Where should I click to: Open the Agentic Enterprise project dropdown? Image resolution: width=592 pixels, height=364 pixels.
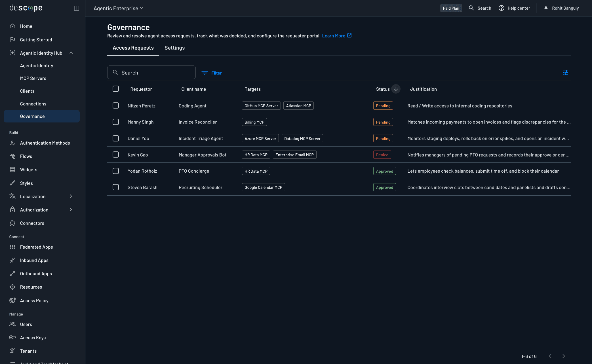(x=119, y=8)
